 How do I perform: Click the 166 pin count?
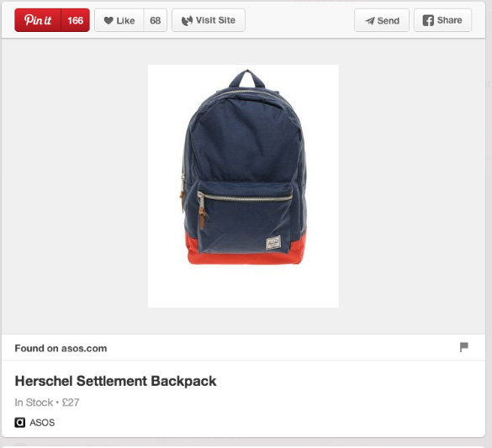pos(76,21)
